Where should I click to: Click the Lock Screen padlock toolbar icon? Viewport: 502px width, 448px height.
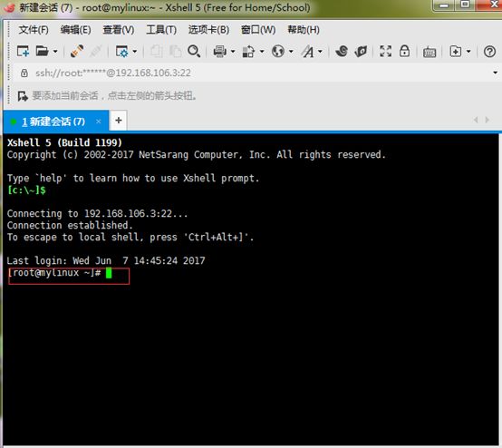[405, 51]
